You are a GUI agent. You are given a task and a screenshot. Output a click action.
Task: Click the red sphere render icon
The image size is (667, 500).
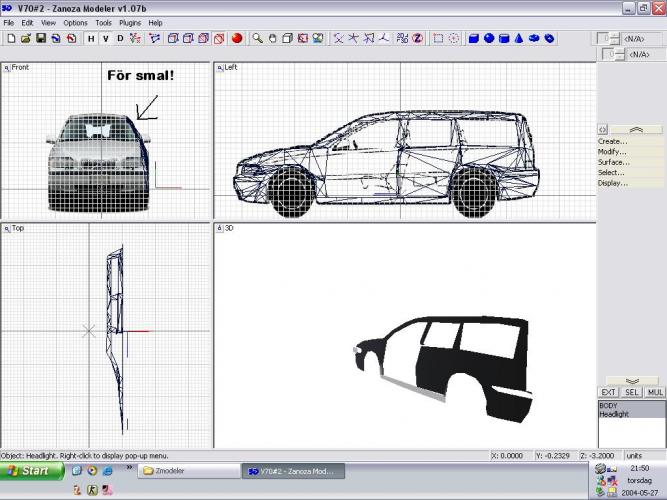click(237, 38)
